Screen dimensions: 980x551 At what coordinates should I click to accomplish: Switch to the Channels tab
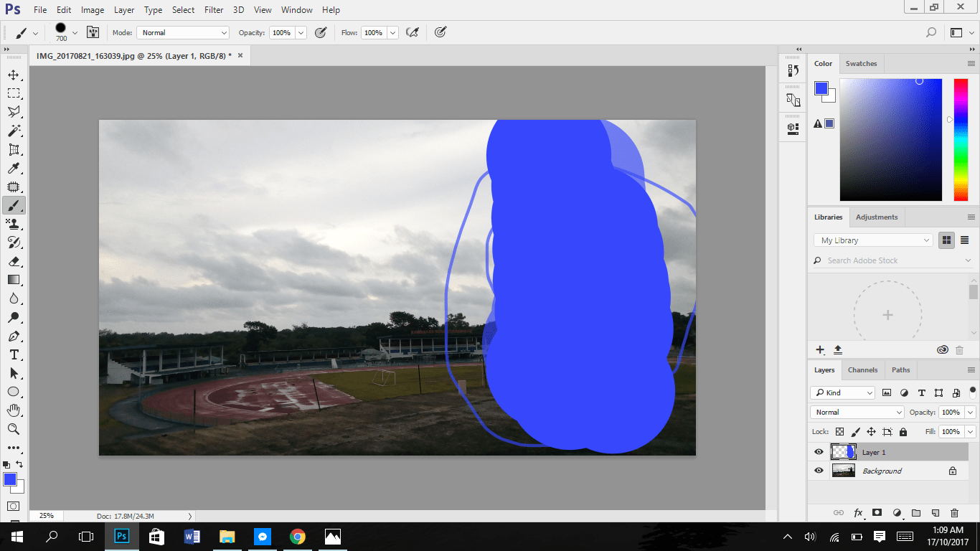tap(863, 369)
